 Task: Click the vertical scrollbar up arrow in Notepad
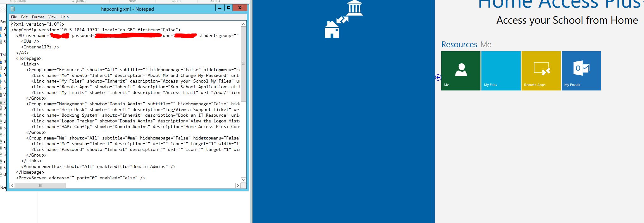[x=243, y=24]
